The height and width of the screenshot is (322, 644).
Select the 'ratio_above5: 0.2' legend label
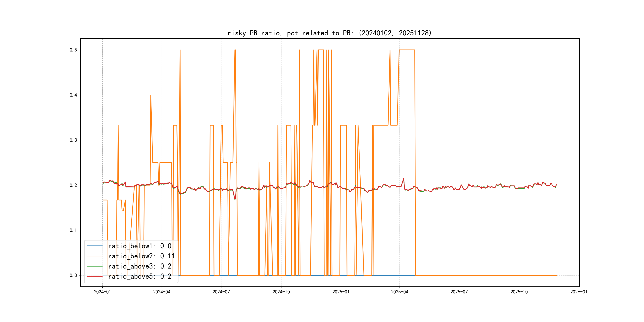click(x=140, y=276)
